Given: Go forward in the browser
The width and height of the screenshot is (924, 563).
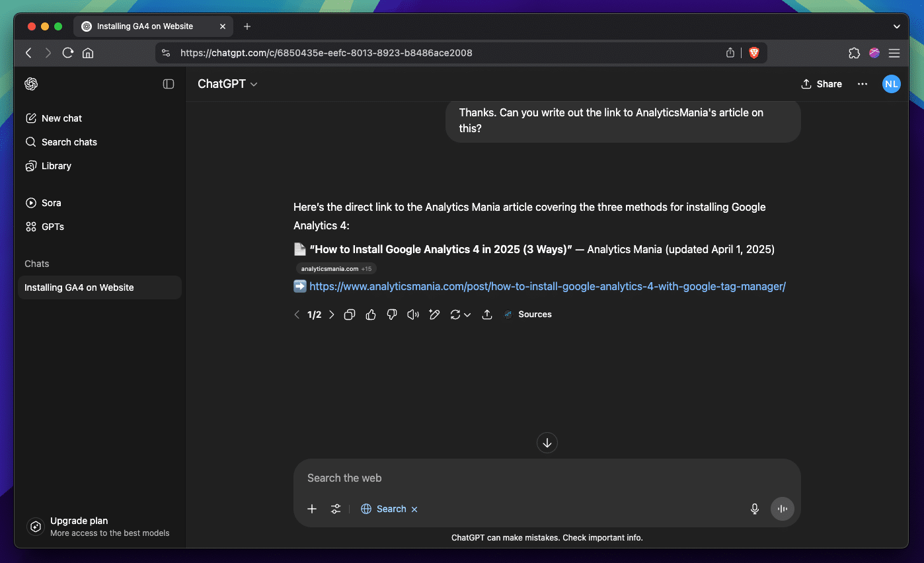Looking at the screenshot, I should (x=48, y=53).
